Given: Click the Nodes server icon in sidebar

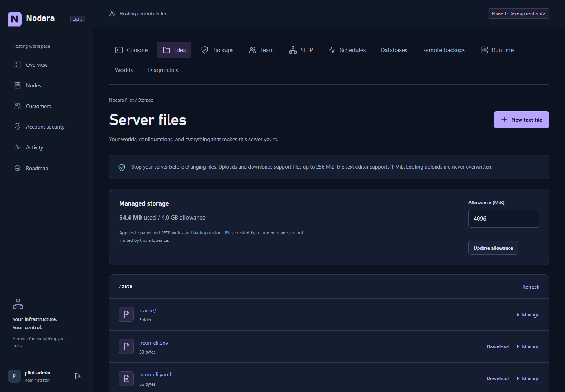Looking at the screenshot, I should pyautogui.click(x=17, y=85).
